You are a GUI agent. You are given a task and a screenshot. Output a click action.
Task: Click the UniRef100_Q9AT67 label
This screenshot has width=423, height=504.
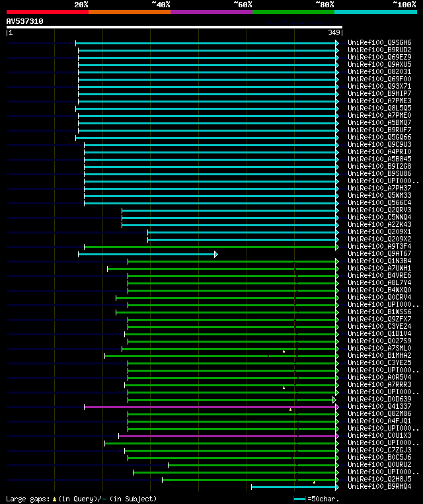[379, 253]
